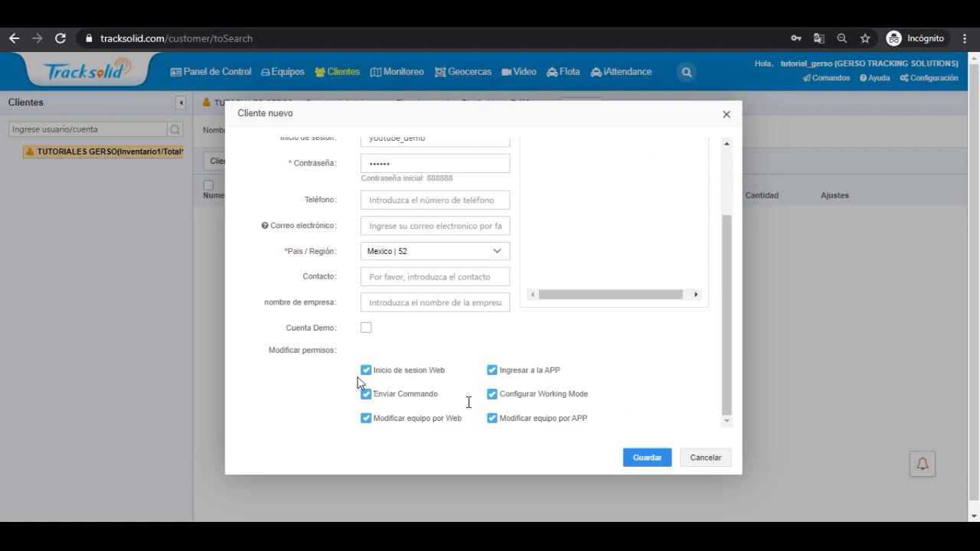The height and width of the screenshot is (551, 980).
Task: Click the tree panel scroll-left arrow
Action: coord(533,295)
